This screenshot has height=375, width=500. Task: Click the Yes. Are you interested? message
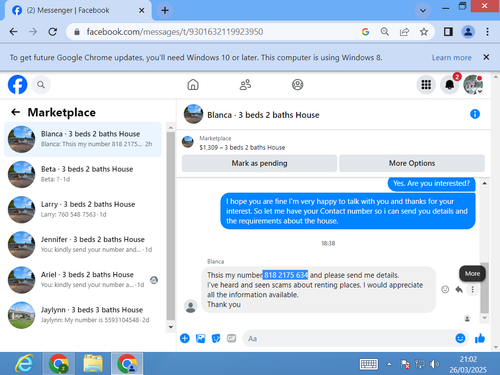pos(431,183)
